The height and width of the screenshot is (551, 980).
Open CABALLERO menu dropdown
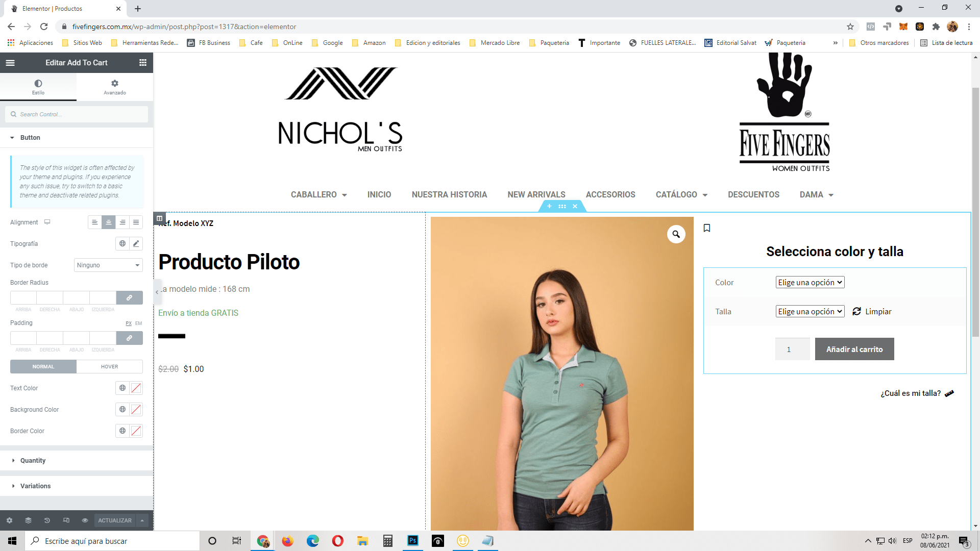point(319,195)
